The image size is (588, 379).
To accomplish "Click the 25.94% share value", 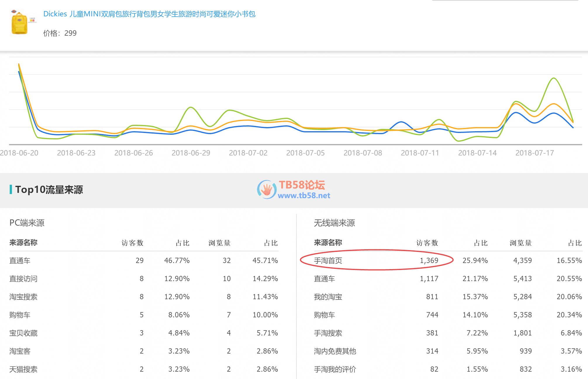I will pyautogui.click(x=475, y=260).
